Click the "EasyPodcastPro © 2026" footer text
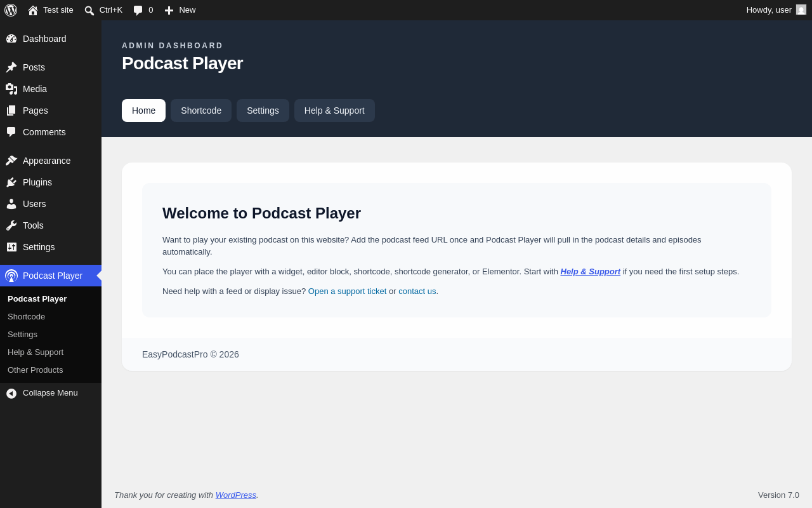This screenshot has width=812, height=508. [190, 354]
